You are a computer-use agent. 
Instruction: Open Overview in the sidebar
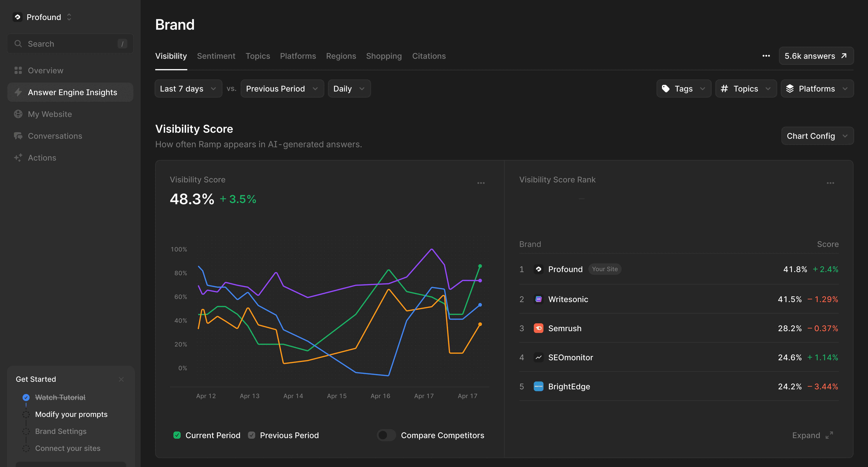[x=70, y=70]
